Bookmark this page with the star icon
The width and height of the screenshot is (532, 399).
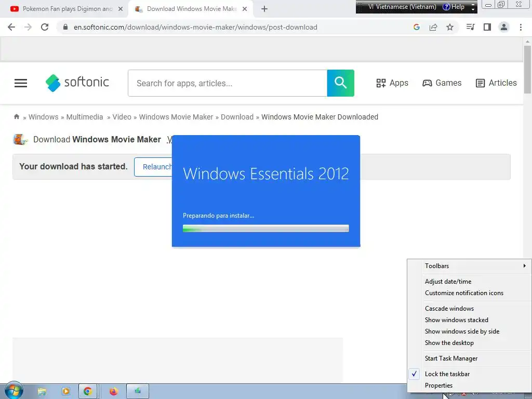pos(450,27)
